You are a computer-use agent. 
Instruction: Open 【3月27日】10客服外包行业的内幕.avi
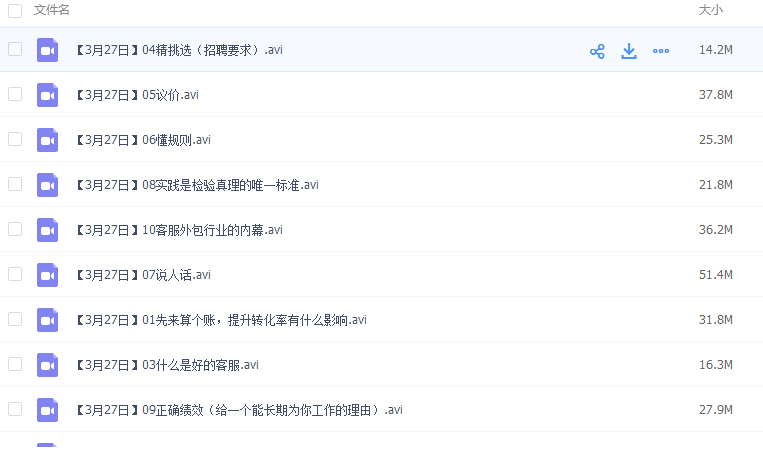coord(180,230)
